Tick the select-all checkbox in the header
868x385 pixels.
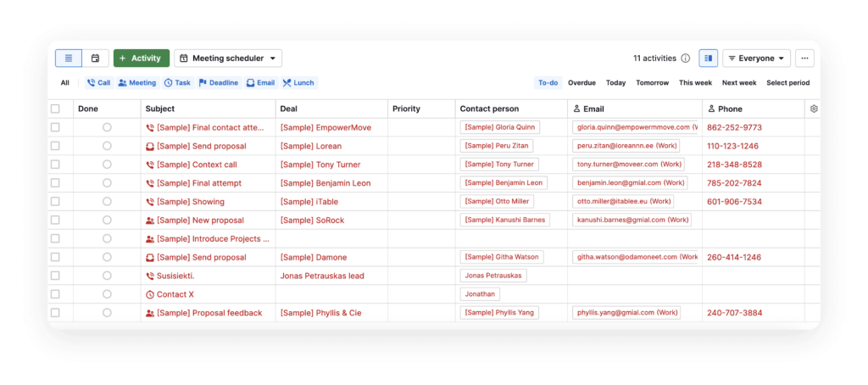pyautogui.click(x=55, y=109)
